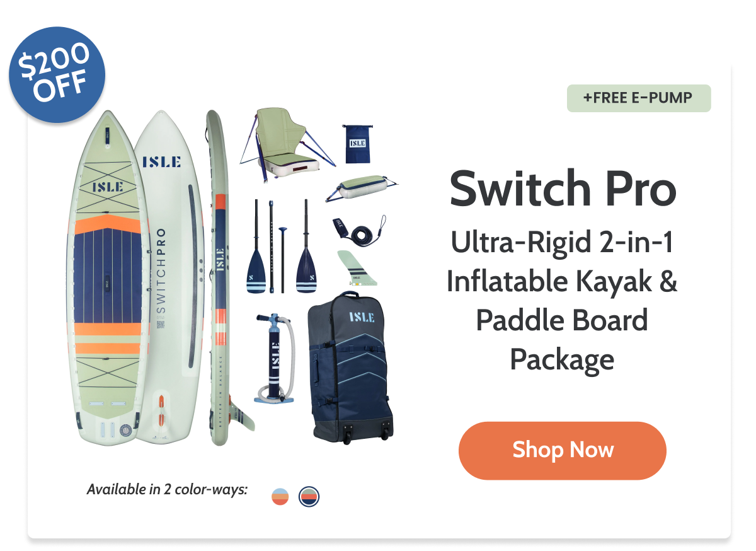This screenshot has width=756, height=551.
Task: Click the navy ISLE dry bag
Action: (357, 144)
